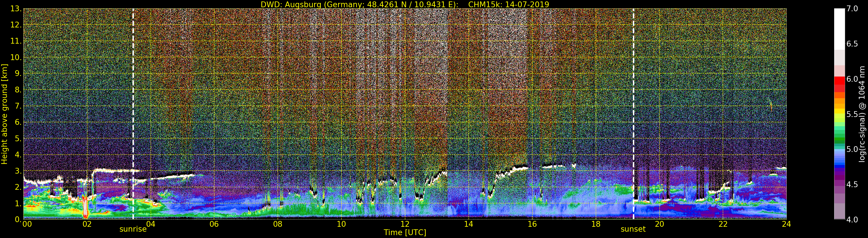Click the height-axis tick label '10.'
The height and width of the screenshot is (238, 868).
[x=16, y=57]
